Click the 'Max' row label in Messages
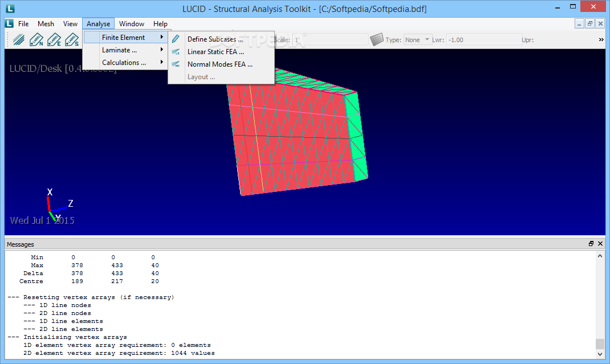The width and height of the screenshot is (610, 364). (37, 265)
